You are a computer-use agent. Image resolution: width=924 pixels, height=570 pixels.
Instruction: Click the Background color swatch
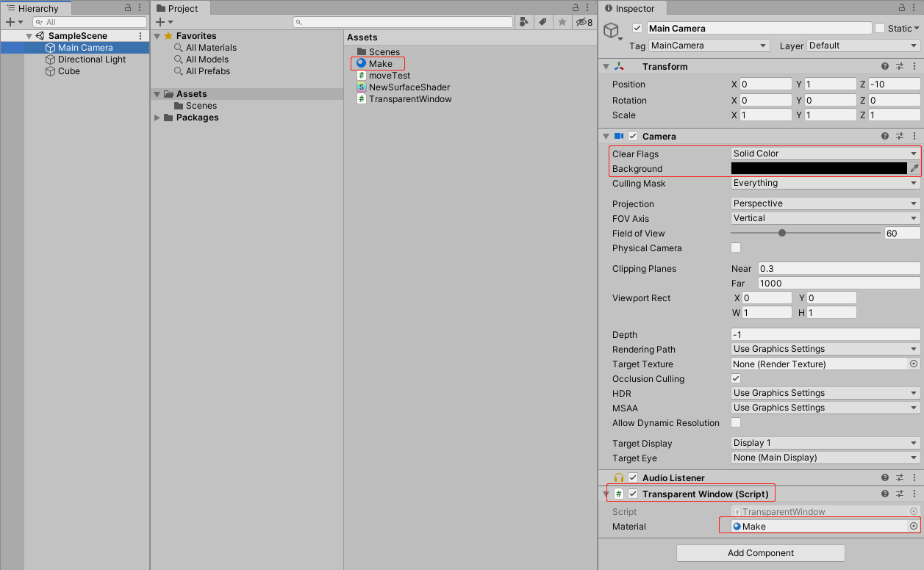819,168
